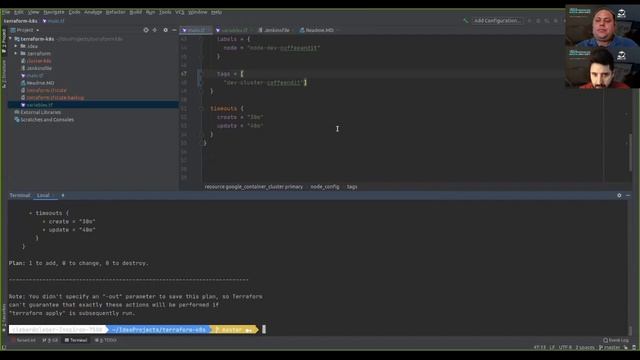Hide the terminal panel with minus icon
The height and width of the screenshot is (360, 640).
tap(628, 196)
